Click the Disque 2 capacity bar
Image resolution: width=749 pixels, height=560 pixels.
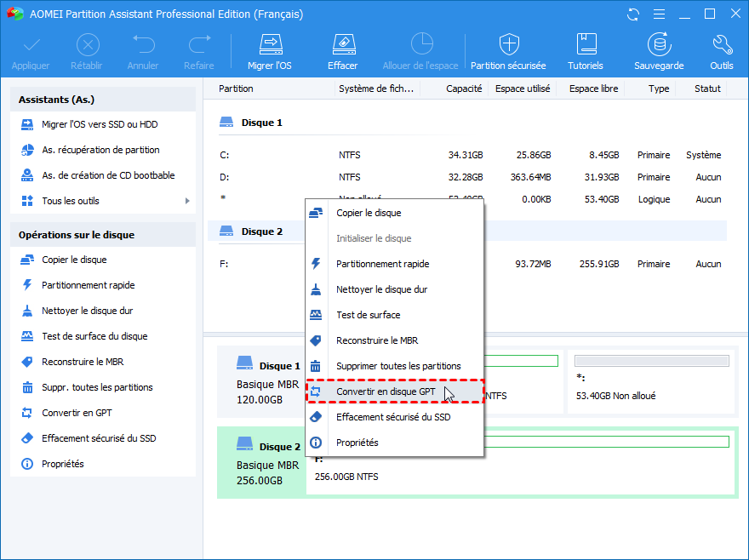coord(606,441)
